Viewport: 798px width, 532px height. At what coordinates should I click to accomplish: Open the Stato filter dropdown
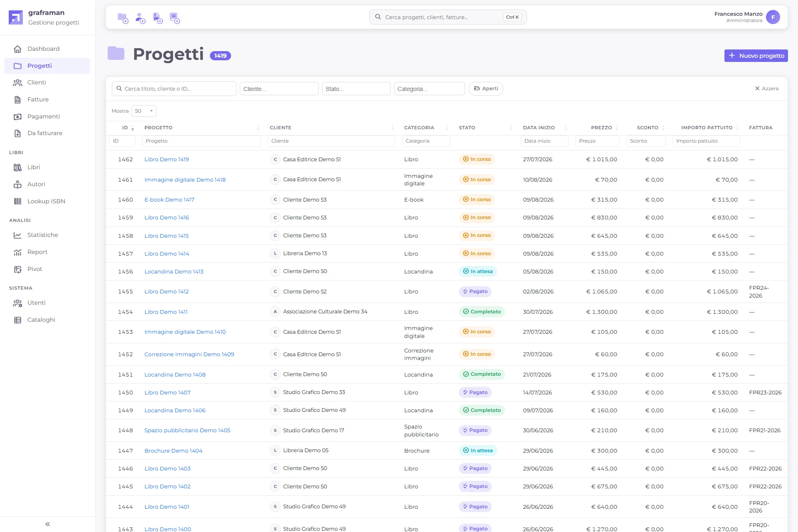click(356, 89)
